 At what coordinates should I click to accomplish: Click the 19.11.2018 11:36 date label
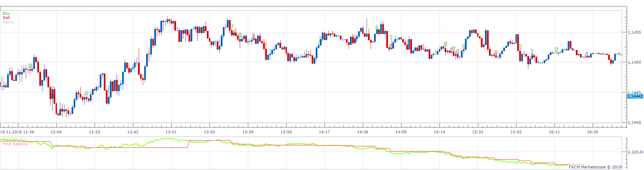pyautogui.click(x=17, y=132)
